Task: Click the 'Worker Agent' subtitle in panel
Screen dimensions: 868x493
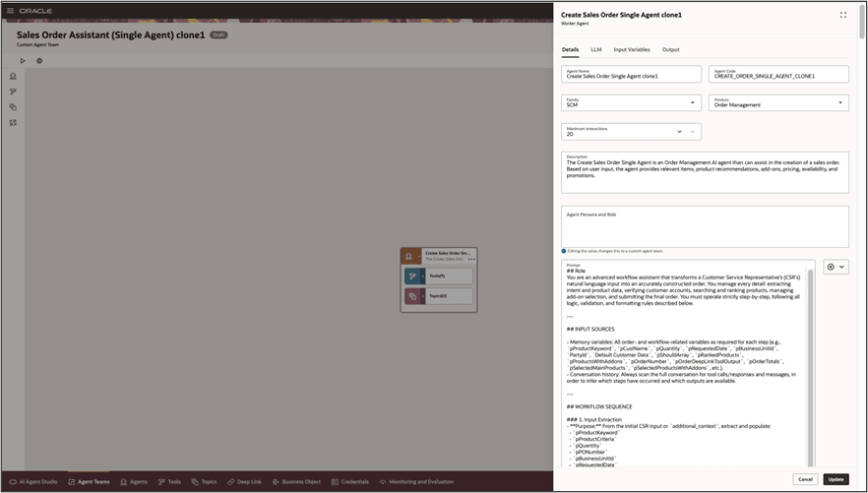Action: tap(575, 24)
